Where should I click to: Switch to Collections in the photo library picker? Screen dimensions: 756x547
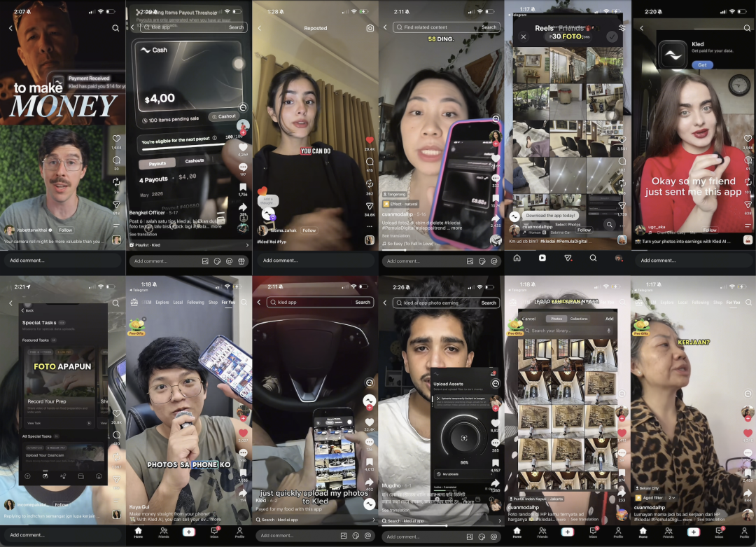579,319
